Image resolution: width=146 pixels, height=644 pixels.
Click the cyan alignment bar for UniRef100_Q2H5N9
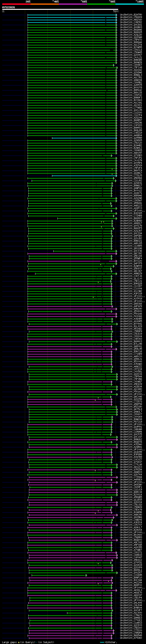click(x=84, y=138)
